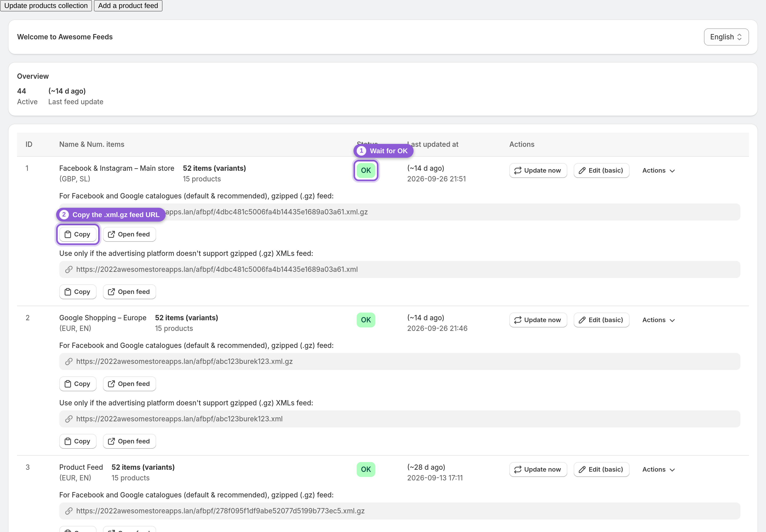Copy the 4dbc481c...a61.xml plain feed URL
The width and height of the screenshot is (766, 532).
click(x=78, y=292)
